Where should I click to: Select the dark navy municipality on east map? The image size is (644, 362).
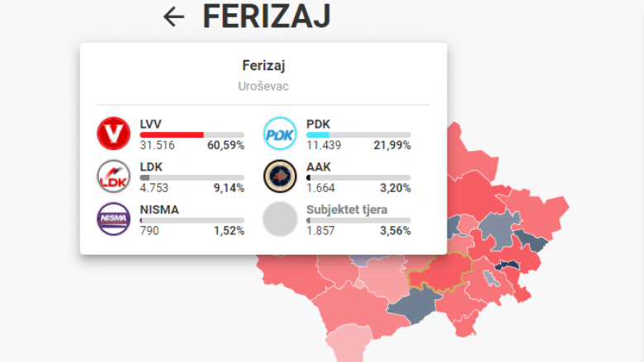[531, 241]
